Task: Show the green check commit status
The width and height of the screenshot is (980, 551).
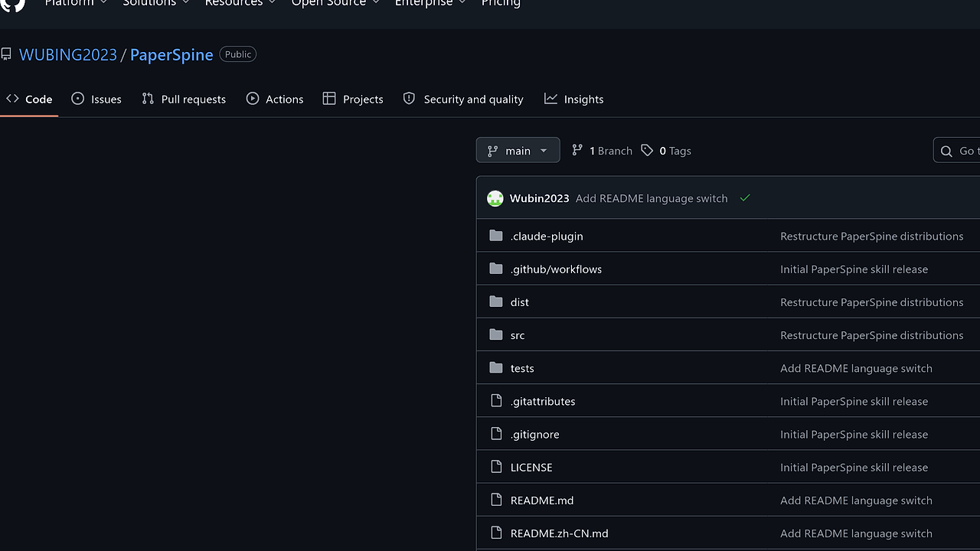Action: (745, 198)
